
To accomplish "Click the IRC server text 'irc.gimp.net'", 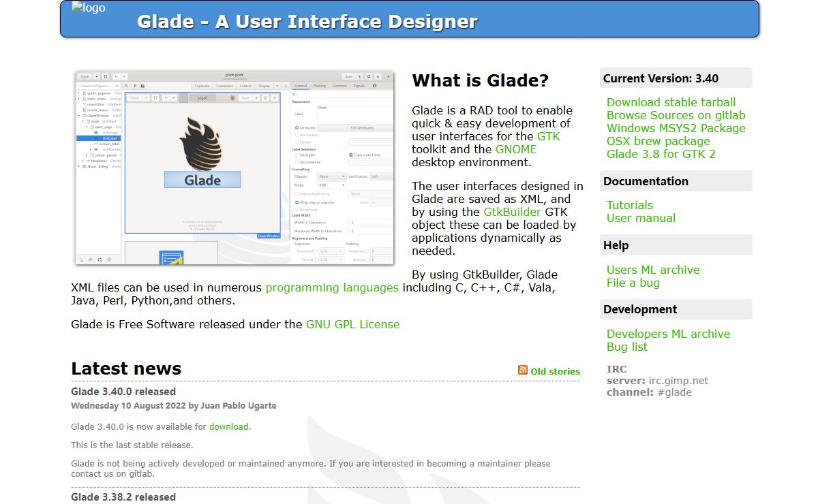I will pos(678,381).
